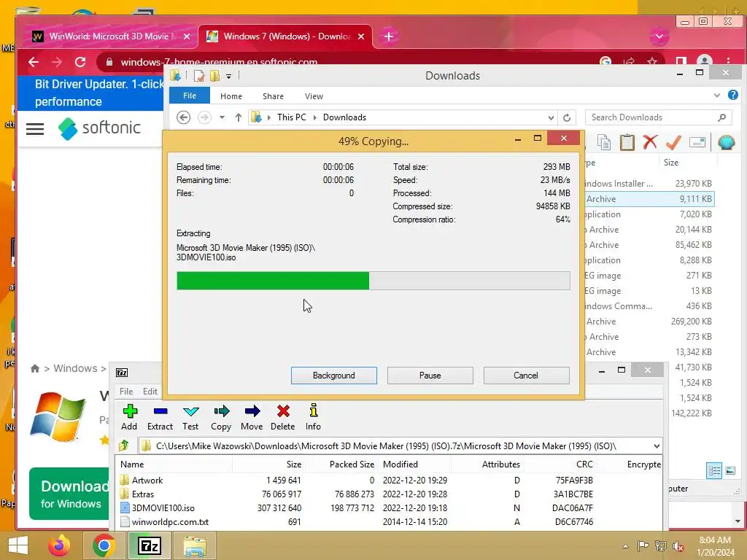Switch Explorer to details view icon
747x560 pixels.
point(714,470)
